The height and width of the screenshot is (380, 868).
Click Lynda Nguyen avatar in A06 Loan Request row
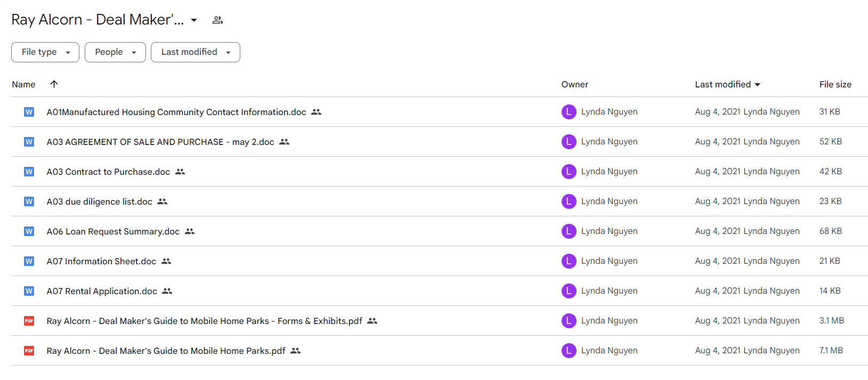point(569,231)
